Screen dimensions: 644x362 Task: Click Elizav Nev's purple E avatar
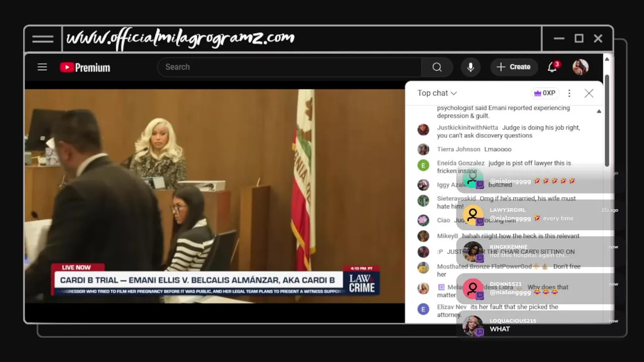point(423,309)
